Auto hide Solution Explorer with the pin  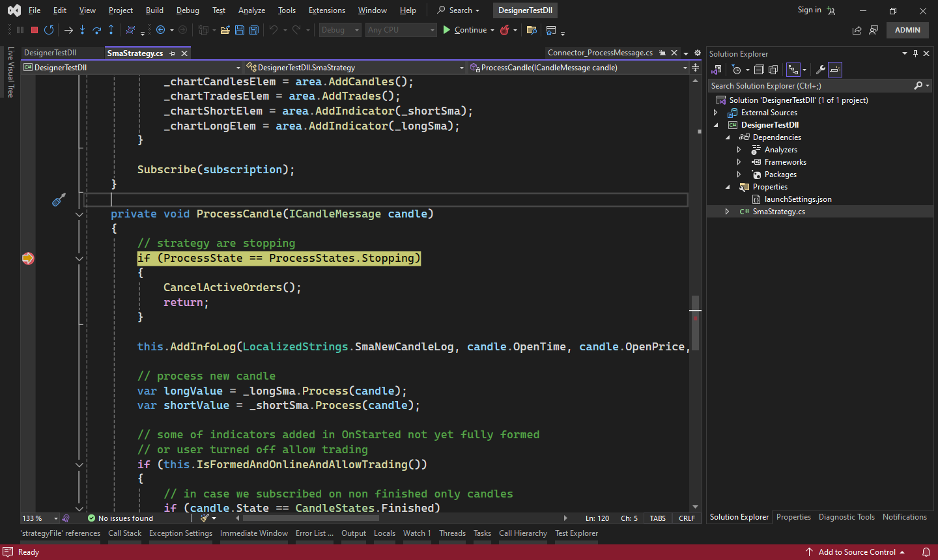[x=915, y=53]
